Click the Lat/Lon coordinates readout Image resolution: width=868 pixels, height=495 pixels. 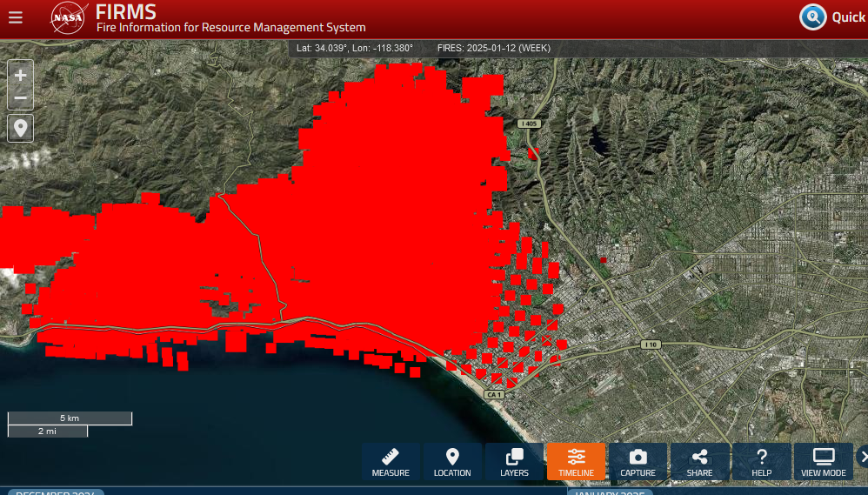355,48
